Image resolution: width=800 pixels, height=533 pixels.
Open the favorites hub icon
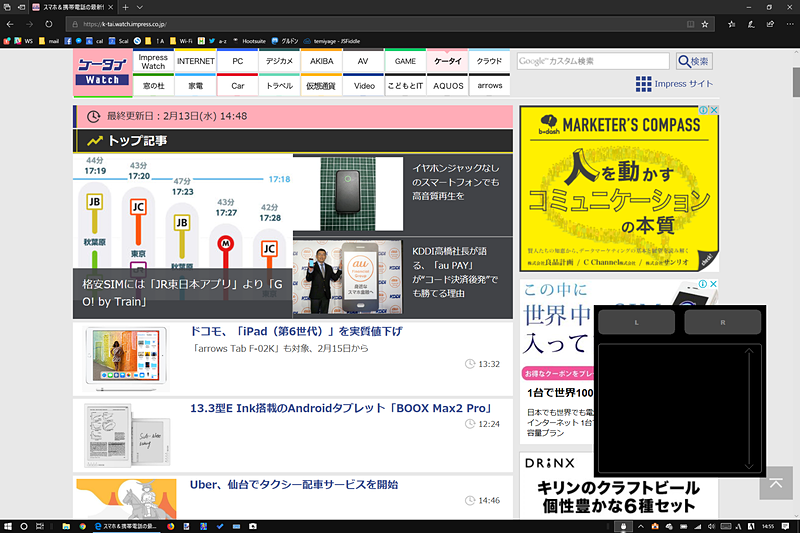[732, 24]
